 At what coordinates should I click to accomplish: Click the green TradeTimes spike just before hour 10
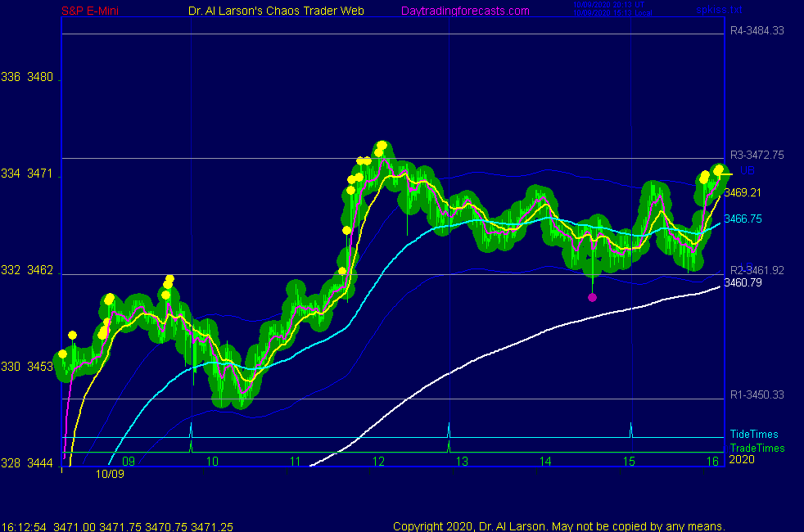(x=192, y=446)
